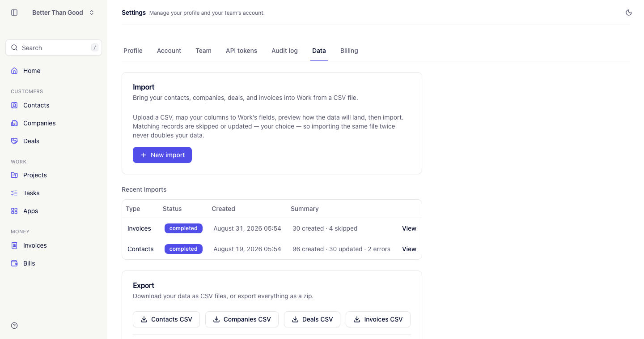Screen dimensions: 644x339
Task: Export Contacts CSV
Action: point(166,319)
